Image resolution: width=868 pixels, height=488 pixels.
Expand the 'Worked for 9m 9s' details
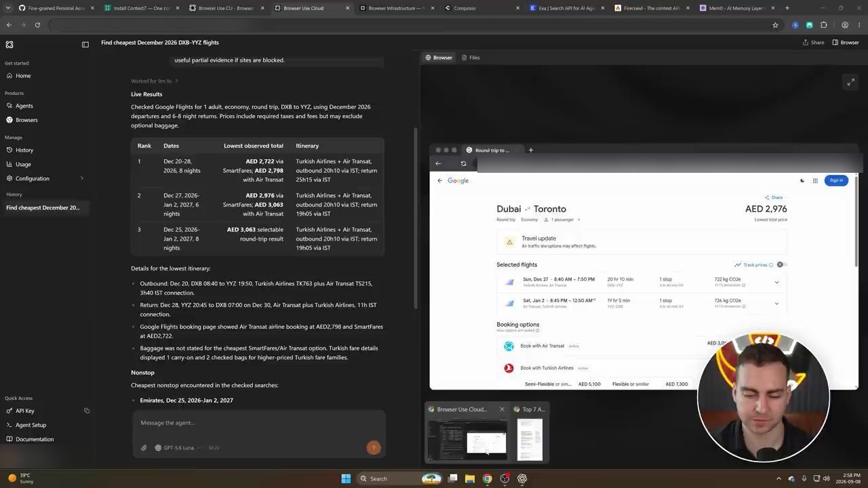(x=155, y=81)
